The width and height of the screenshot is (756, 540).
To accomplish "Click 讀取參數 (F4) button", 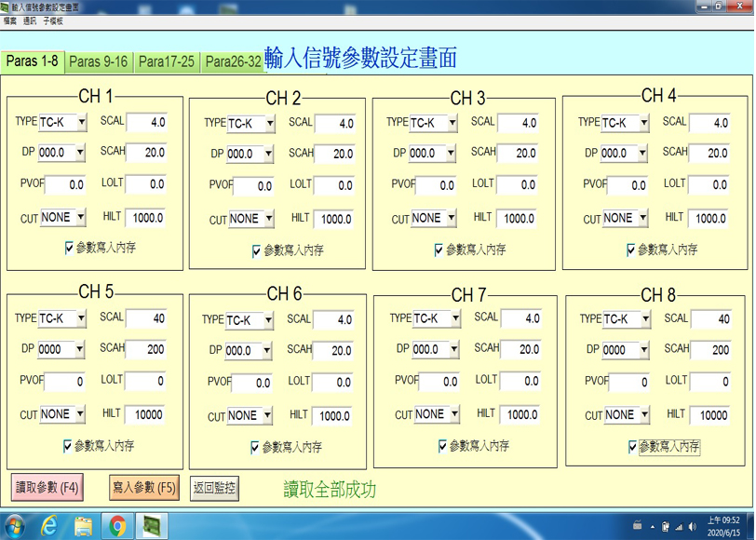I will pos(47,488).
